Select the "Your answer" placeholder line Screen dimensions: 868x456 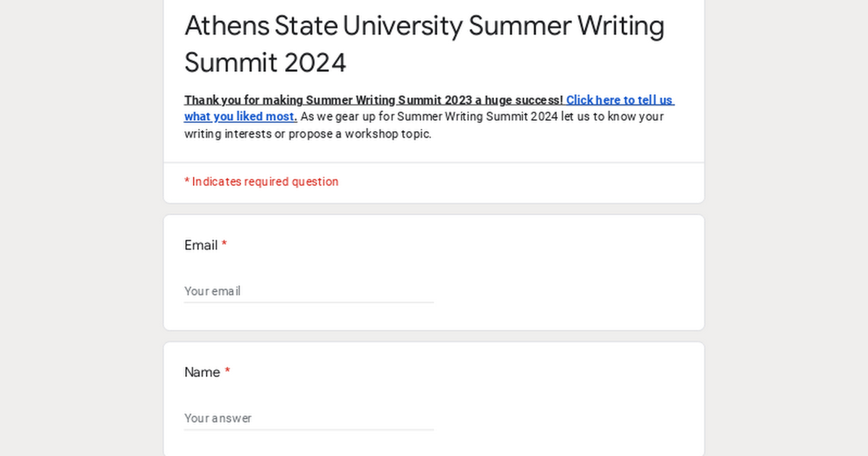tap(218, 418)
